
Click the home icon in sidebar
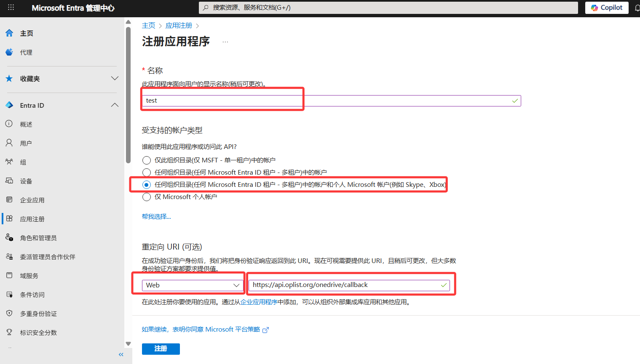pos(9,33)
